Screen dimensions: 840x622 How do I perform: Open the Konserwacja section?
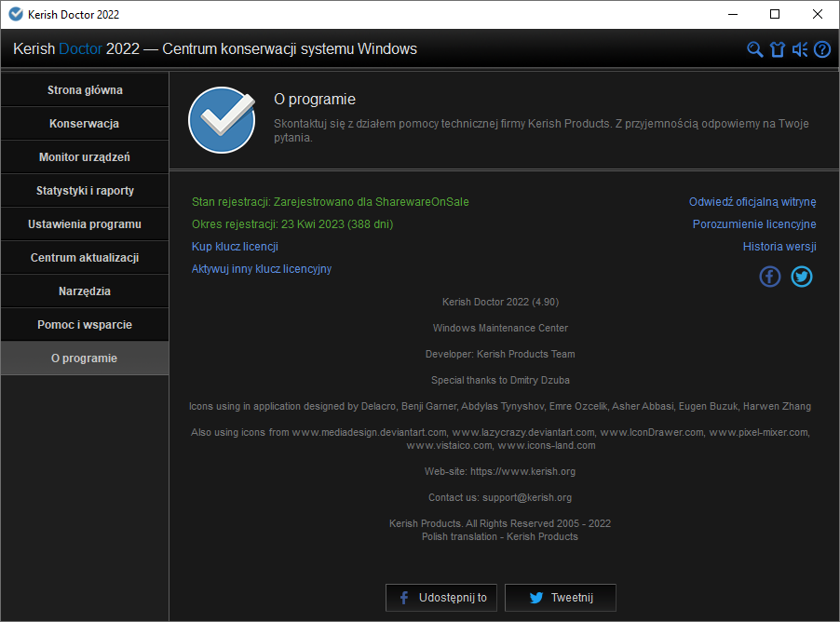point(85,124)
